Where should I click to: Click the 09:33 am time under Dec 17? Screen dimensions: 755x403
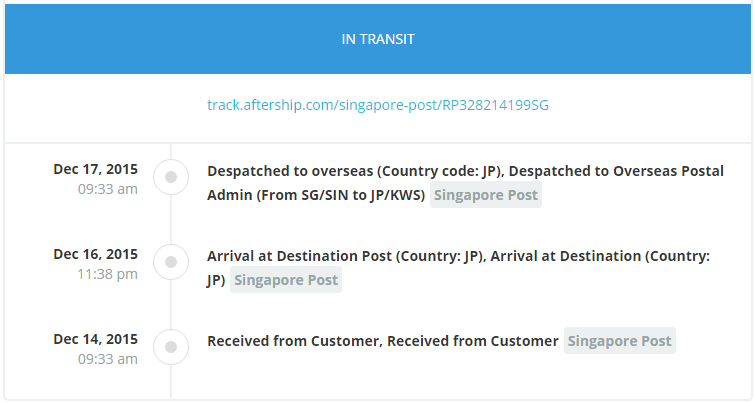tap(108, 189)
